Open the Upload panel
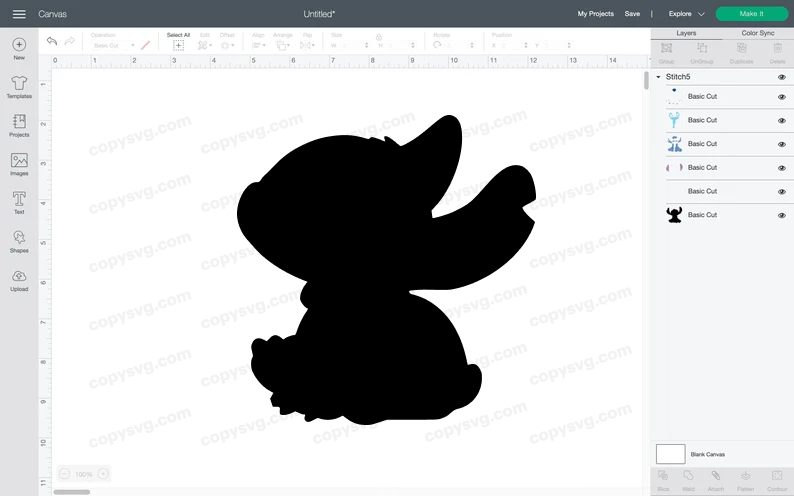 (19, 280)
